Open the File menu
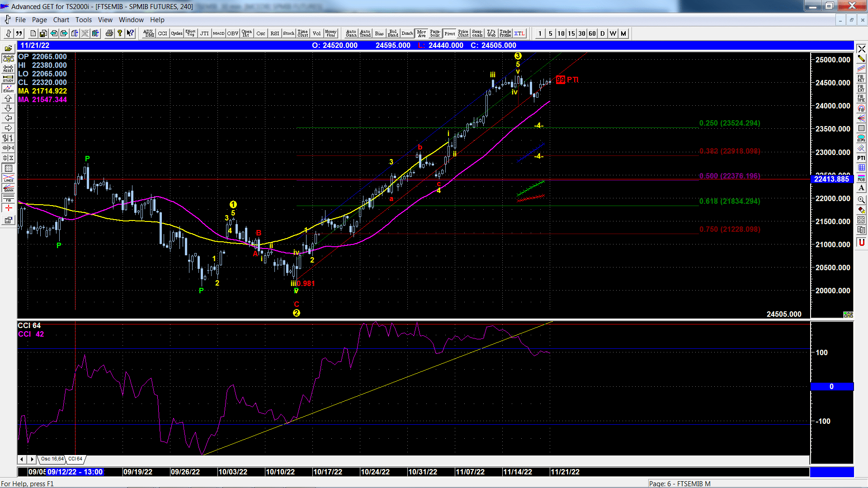868x488 pixels. point(20,20)
